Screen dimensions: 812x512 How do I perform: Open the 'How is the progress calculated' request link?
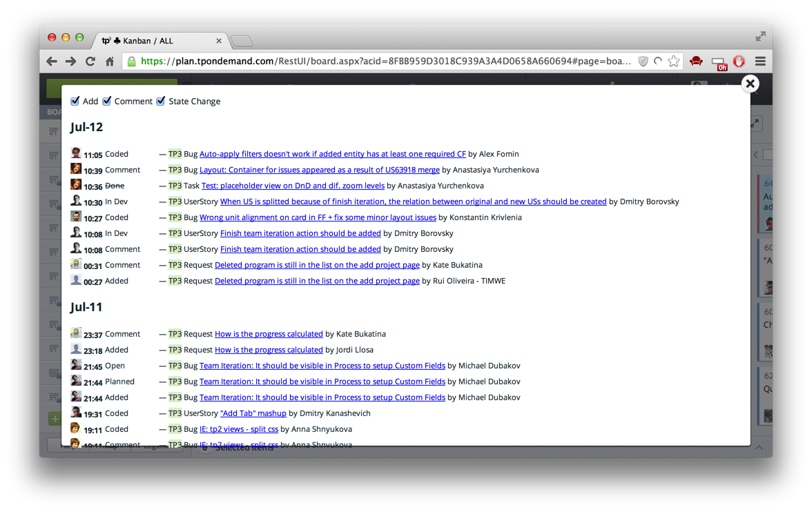tap(269, 333)
